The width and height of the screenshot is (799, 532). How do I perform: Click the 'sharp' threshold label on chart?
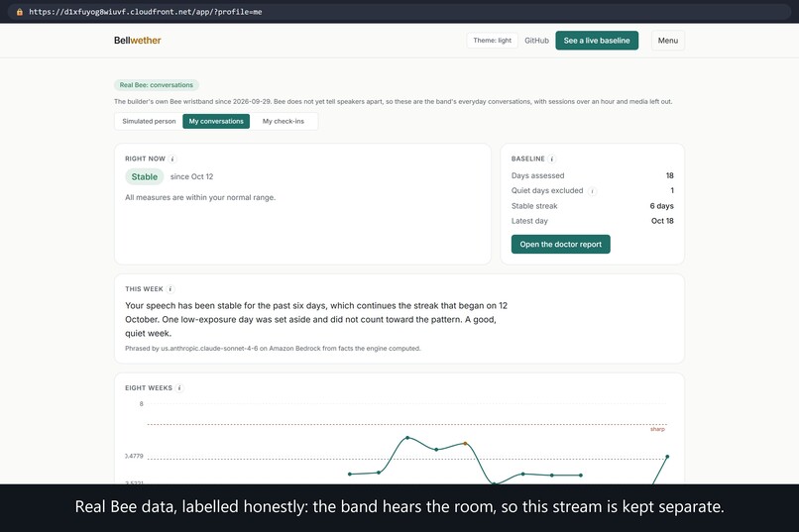(657, 429)
